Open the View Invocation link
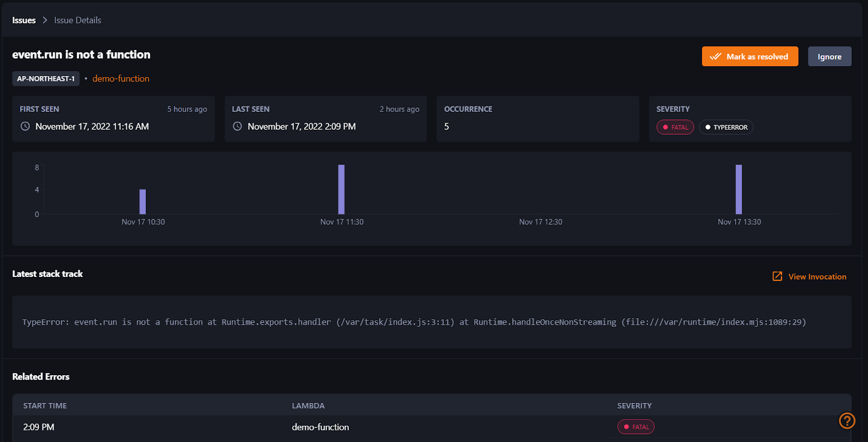 click(816, 276)
